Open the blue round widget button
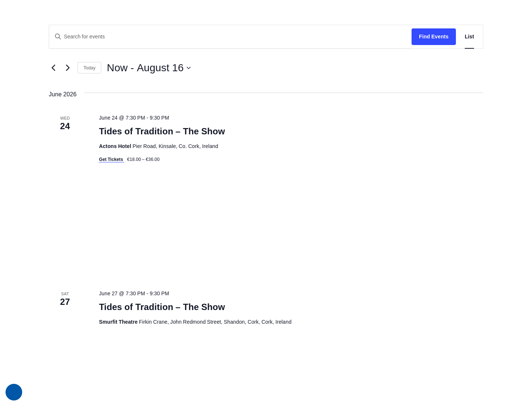Screen dimensions: 532x406 coord(14,392)
